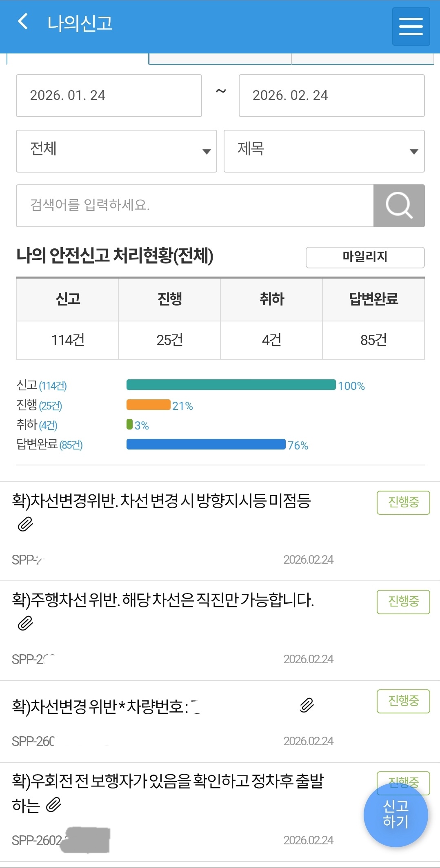Open attachment clip on 주행차선 위반 report

coord(25,623)
